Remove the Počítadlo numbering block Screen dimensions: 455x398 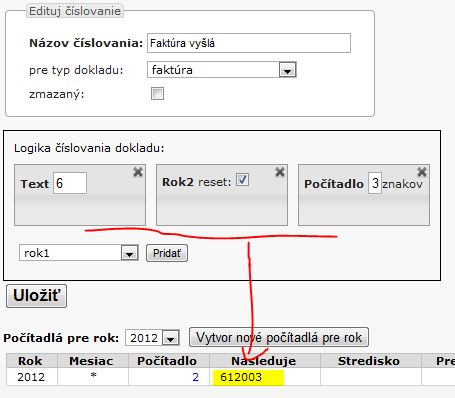pyautogui.click(x=422, y=172)
